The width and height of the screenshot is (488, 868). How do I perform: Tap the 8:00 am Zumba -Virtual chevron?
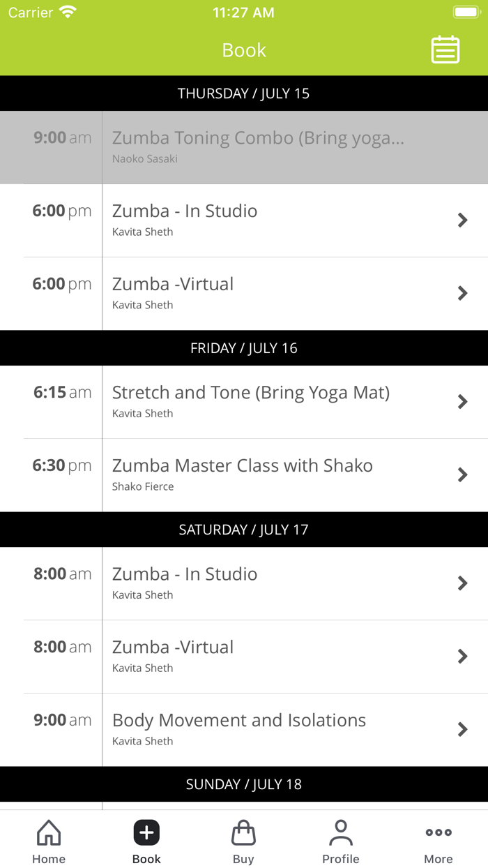462,657
